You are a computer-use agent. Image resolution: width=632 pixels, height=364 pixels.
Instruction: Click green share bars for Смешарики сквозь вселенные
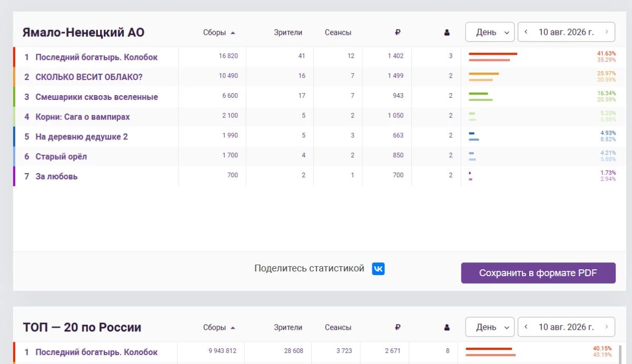coord(481,96)
